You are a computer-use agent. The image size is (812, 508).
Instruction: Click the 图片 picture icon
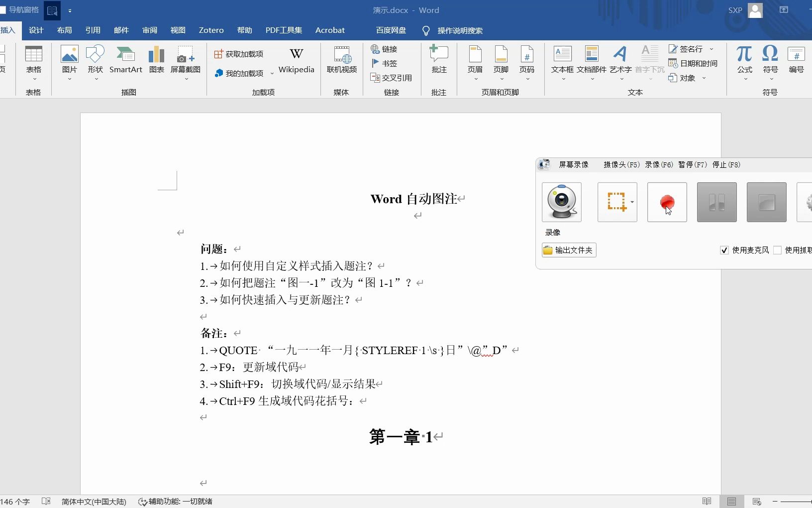coord(69,54)
